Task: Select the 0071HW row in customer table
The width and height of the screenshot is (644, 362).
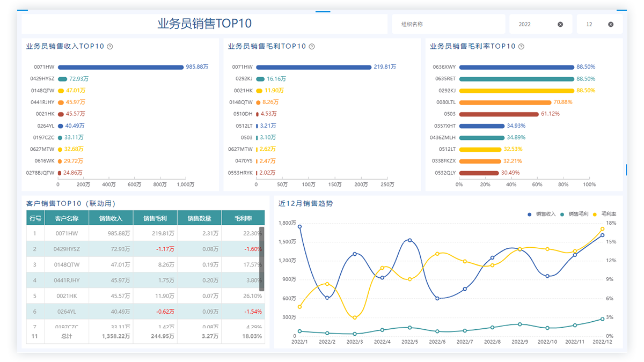Action: tap(67, 233)
